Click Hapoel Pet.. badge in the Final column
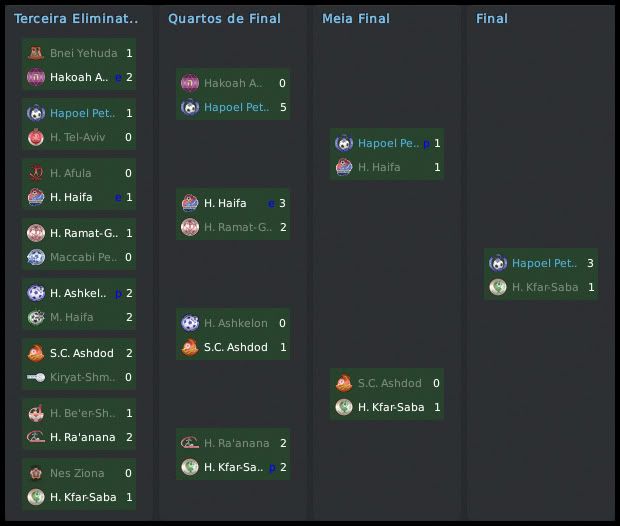 tap(498, 263)
